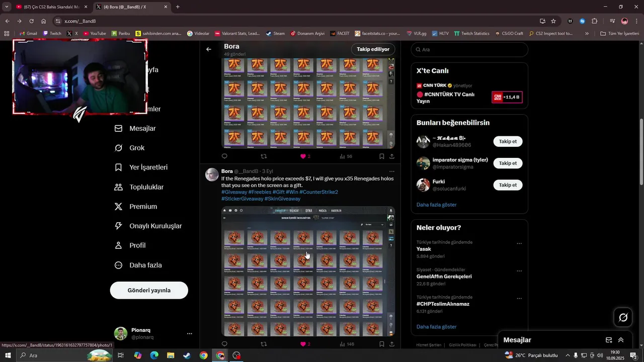Switch to the Çin CS2 Bahis Skandalı tab

click(x=52, y=7)
